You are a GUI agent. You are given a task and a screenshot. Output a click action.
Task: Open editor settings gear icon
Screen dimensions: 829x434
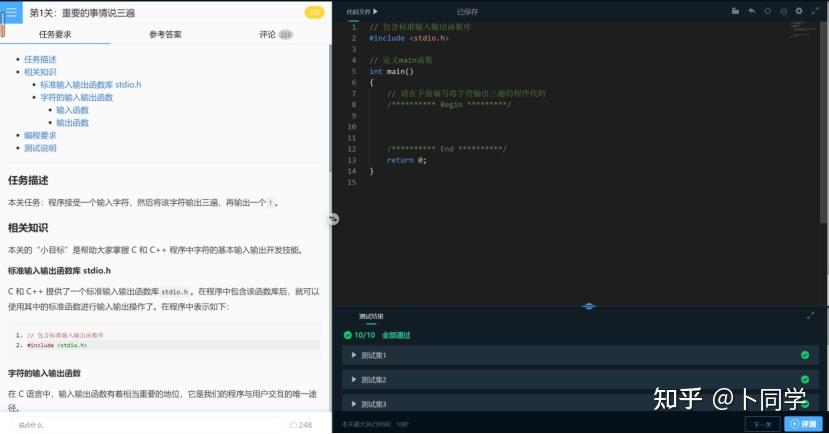799,11
